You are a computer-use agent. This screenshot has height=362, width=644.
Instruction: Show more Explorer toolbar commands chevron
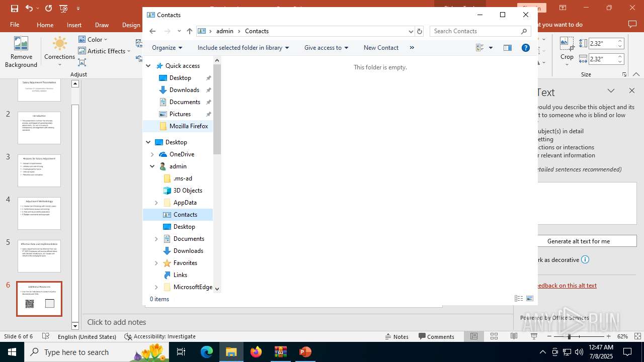[412, 48]
